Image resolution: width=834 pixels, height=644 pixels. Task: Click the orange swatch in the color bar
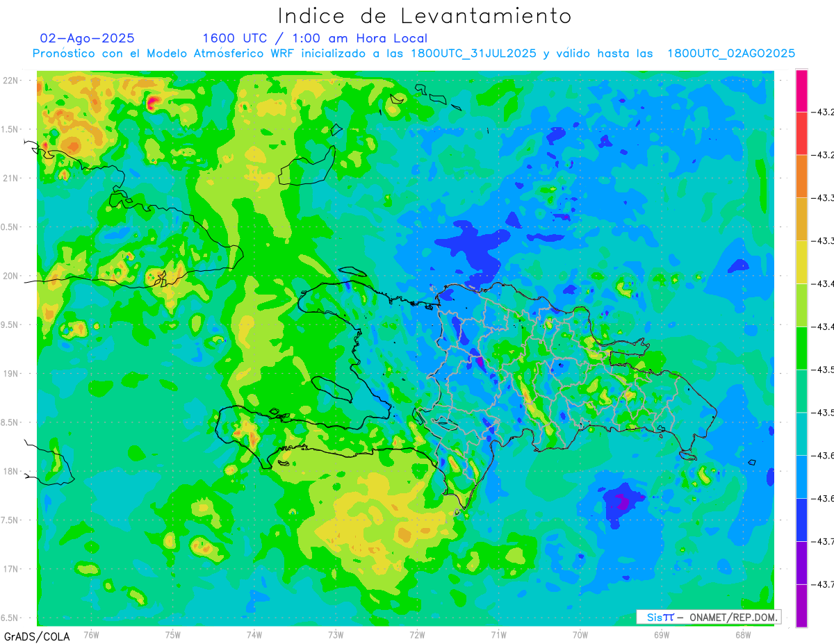coord(801,176)
